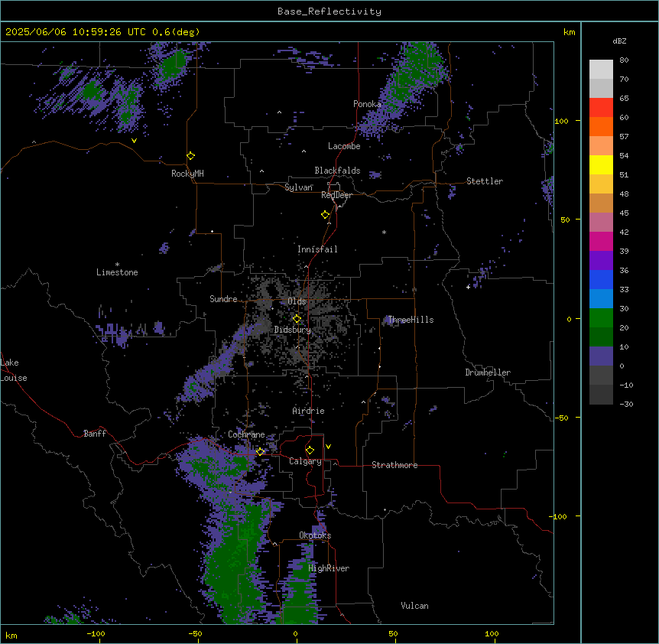Click the yellow diamond marker above Calgary label
The width and height of the screenshot is (659, 644).
pos(310,450)
